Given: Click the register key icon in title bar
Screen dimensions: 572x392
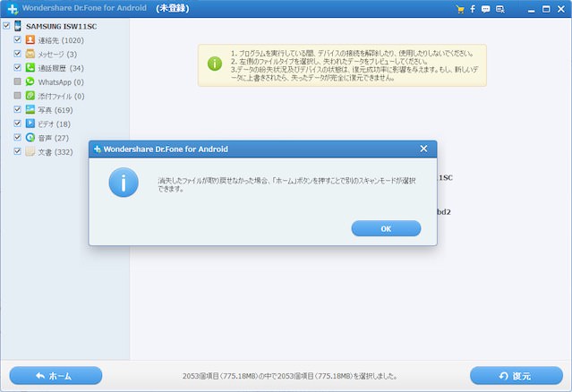Looking at the screenshot, I should 500,9.
